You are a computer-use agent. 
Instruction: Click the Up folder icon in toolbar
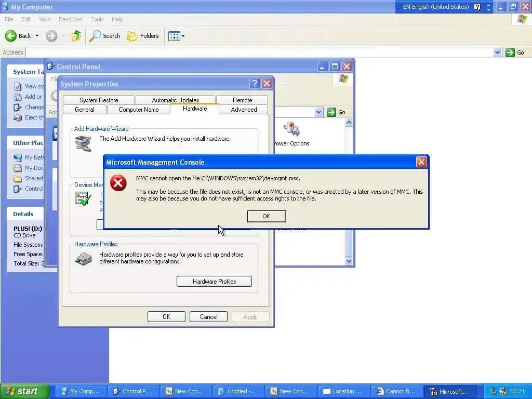(x=76, y=36)
